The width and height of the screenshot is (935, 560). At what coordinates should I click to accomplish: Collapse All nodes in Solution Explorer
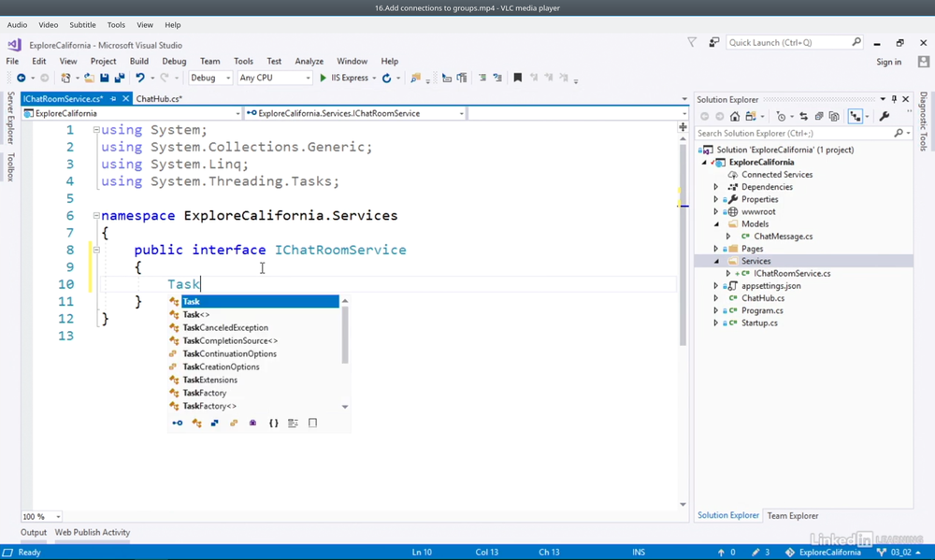coord(819,117)
